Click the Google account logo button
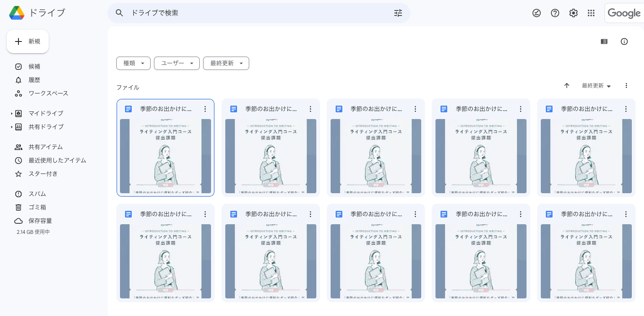The image size is (644, 316). tap(624, 13)
